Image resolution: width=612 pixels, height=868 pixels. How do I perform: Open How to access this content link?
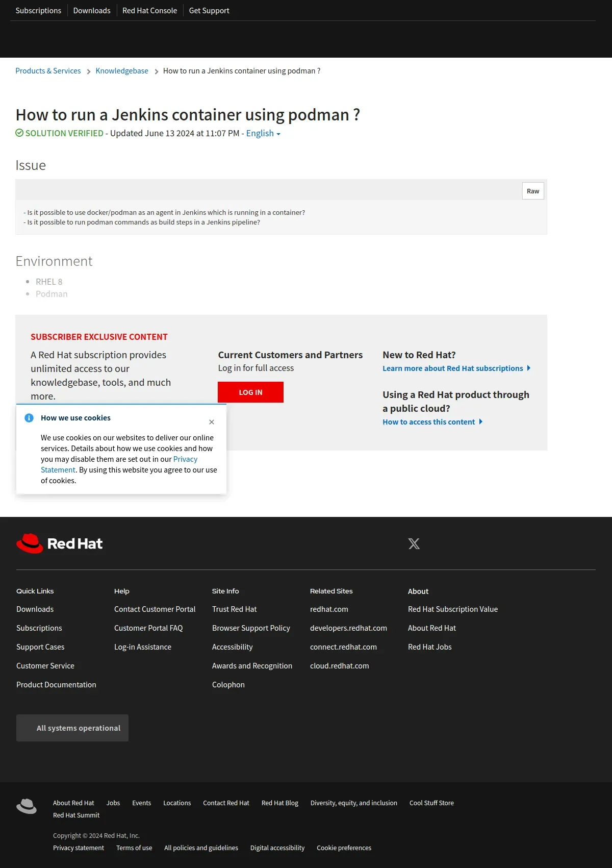pos(432,422)
